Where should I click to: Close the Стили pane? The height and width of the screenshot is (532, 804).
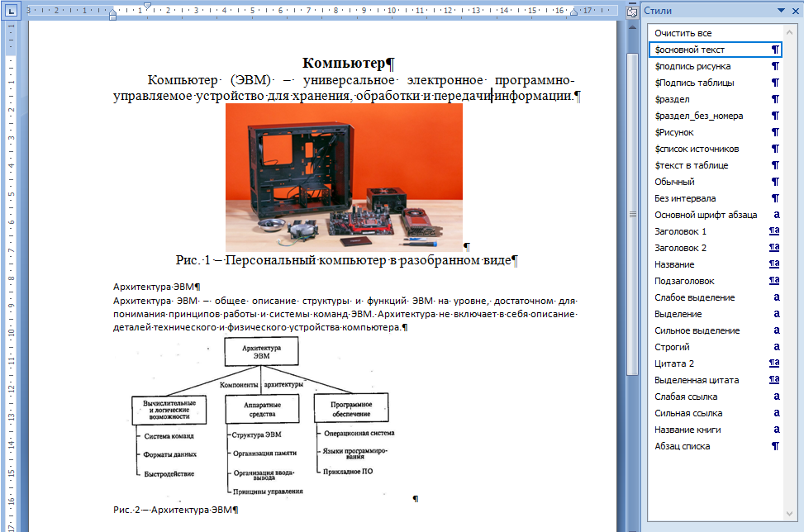[x=795, y=11]
